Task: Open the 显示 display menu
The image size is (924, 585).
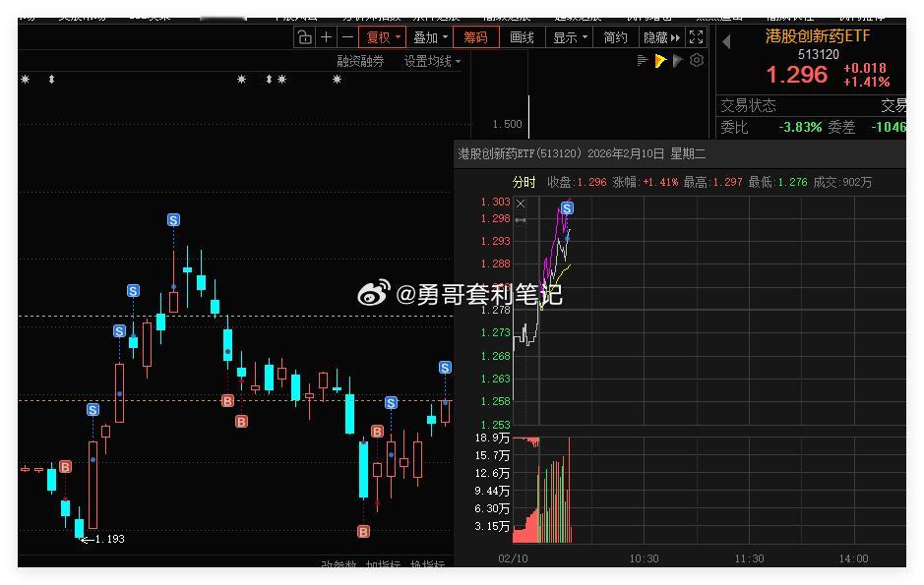Action: [568, 36]
